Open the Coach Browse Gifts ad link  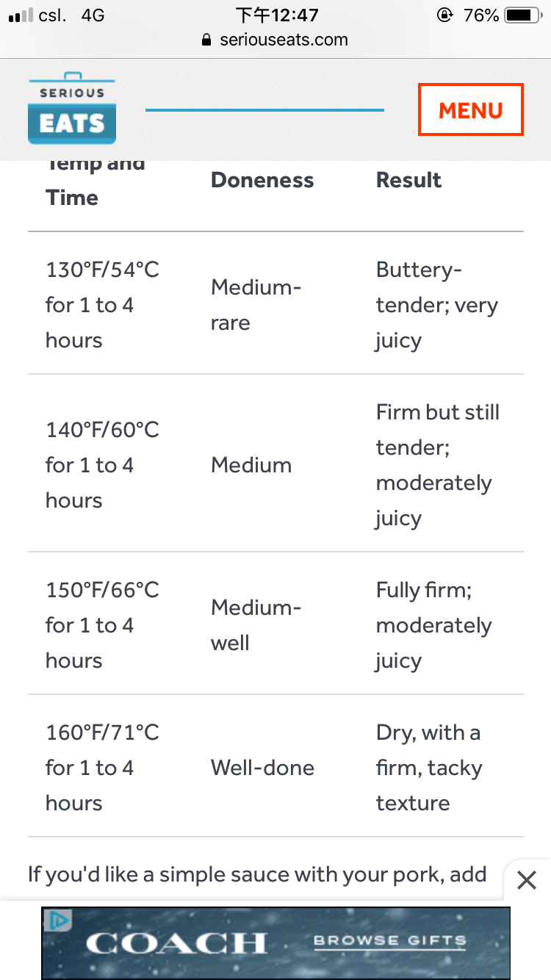[389, 943]
